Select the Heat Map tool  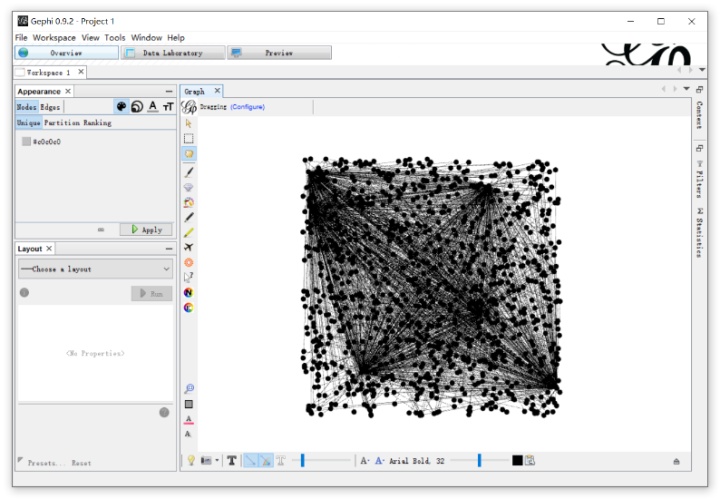pos(189,262)
